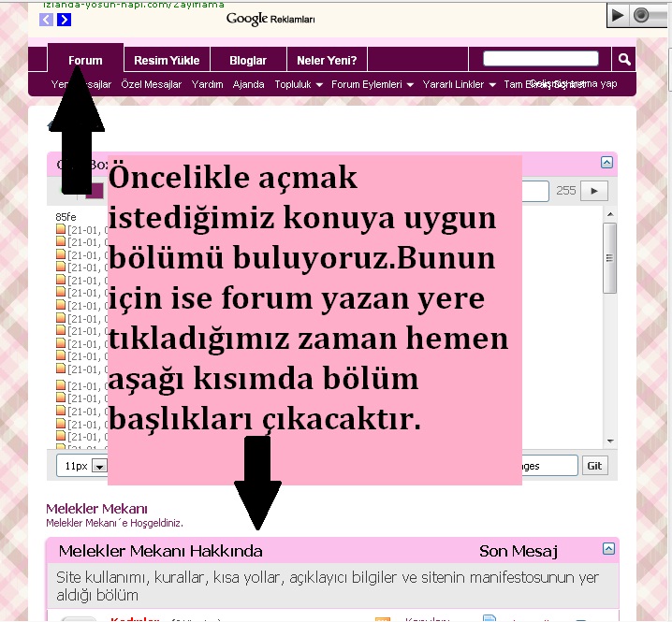
Task: Click the search magnifier icon
Action: [x=624, y=60]
